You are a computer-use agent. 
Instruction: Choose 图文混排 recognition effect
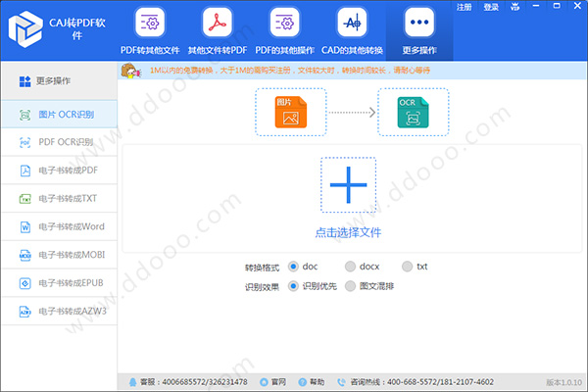point(350,286)
